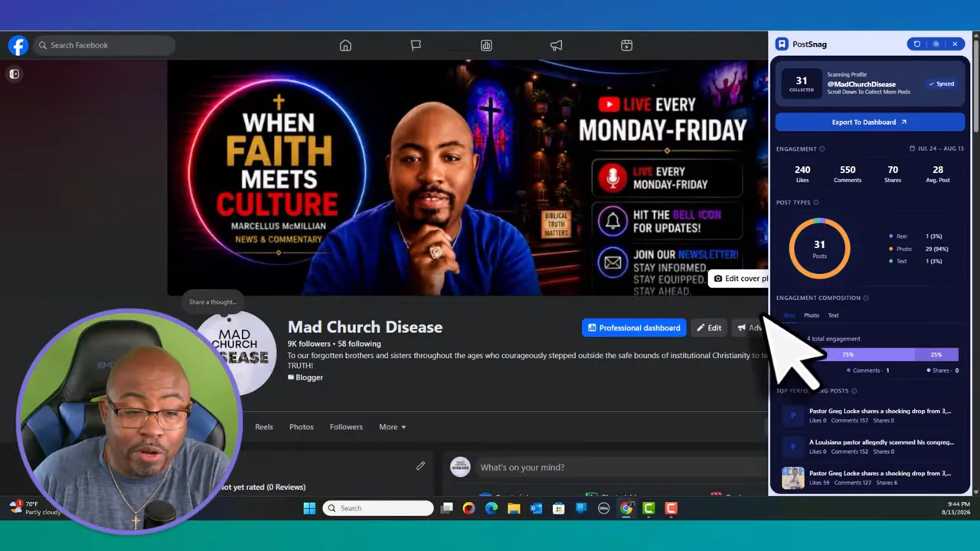This screenshot has height=551, width=980.
Task: Click the Text legend color dot
Action: click(x=890, y=261)
